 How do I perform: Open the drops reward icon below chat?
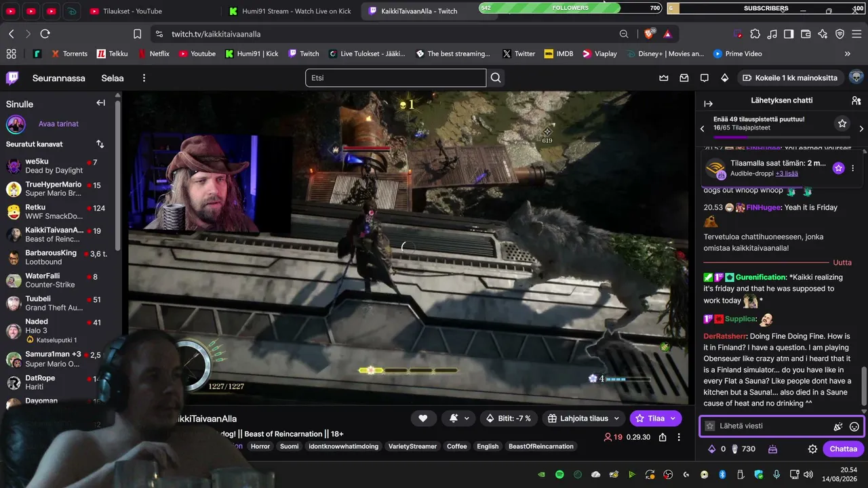pos(772,449)
